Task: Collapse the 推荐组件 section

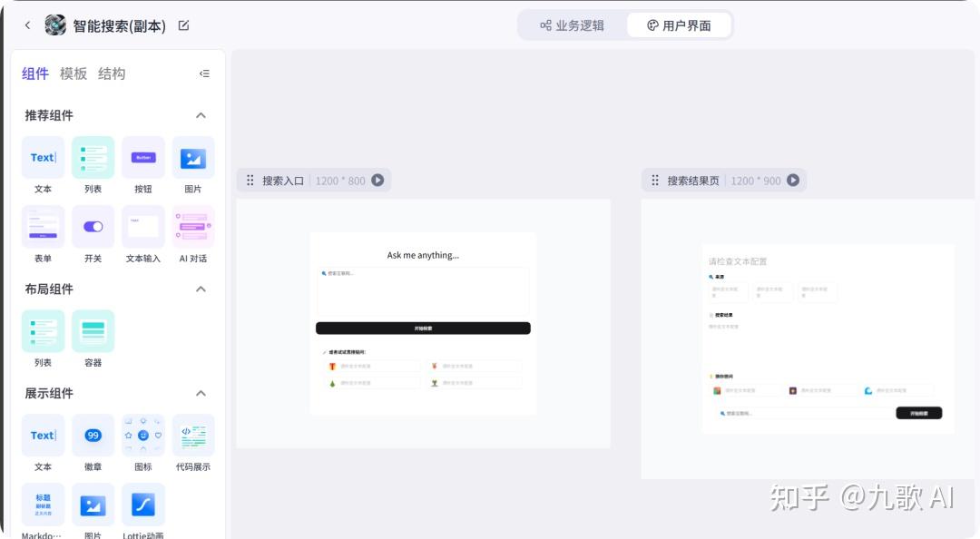Action: point(201,115)
